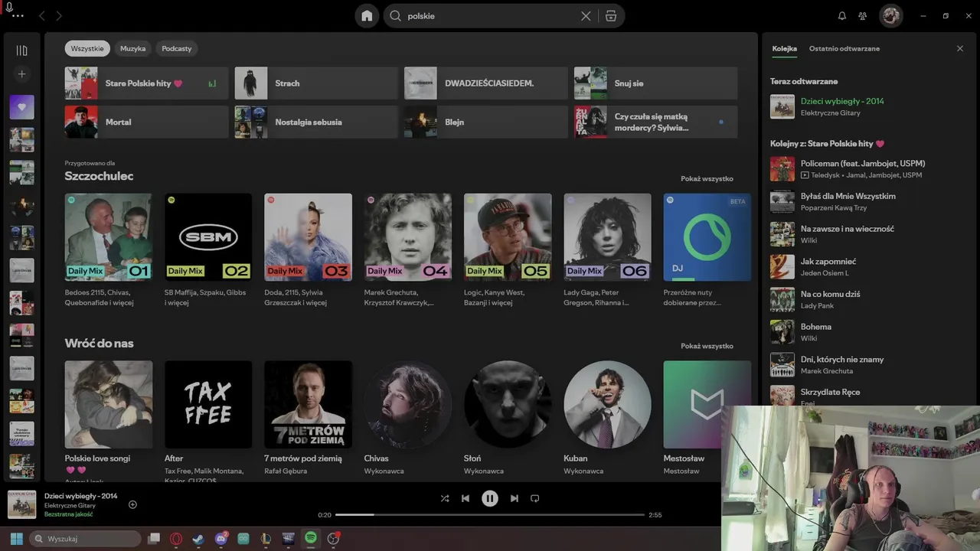This screenshot has height=551, width=980.
Task: Open the Browse icon next to the search bar
Action: click(611, 16)
